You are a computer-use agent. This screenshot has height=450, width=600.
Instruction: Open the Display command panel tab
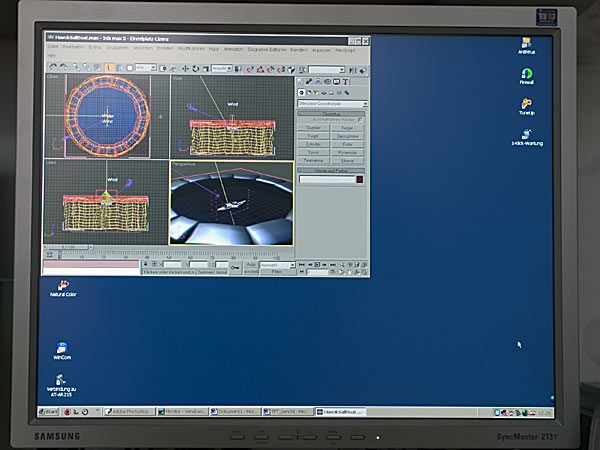(x=336, y=82)
